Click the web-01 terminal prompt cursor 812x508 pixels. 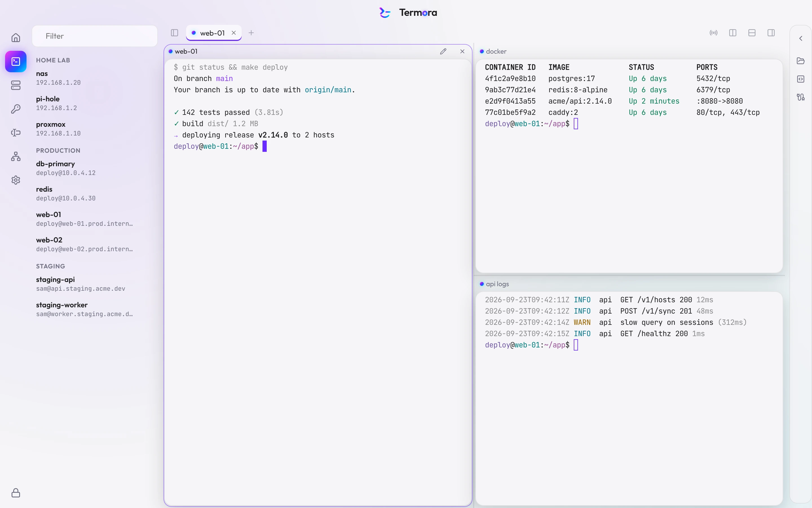click(x=264, y=146)
